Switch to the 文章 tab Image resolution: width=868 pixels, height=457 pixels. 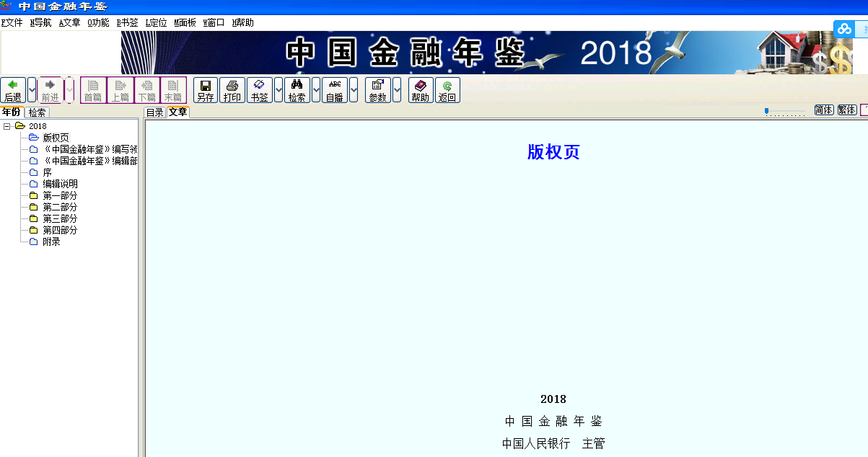(177, 112)
